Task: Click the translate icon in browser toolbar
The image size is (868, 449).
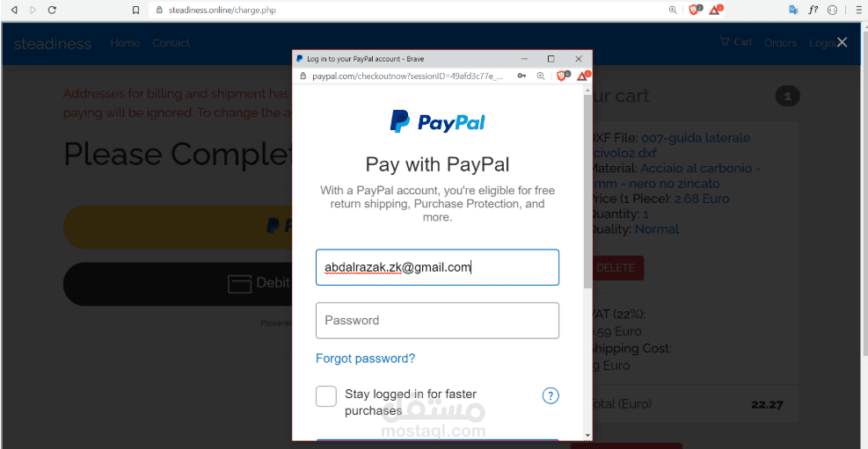Action: [793, 10]
